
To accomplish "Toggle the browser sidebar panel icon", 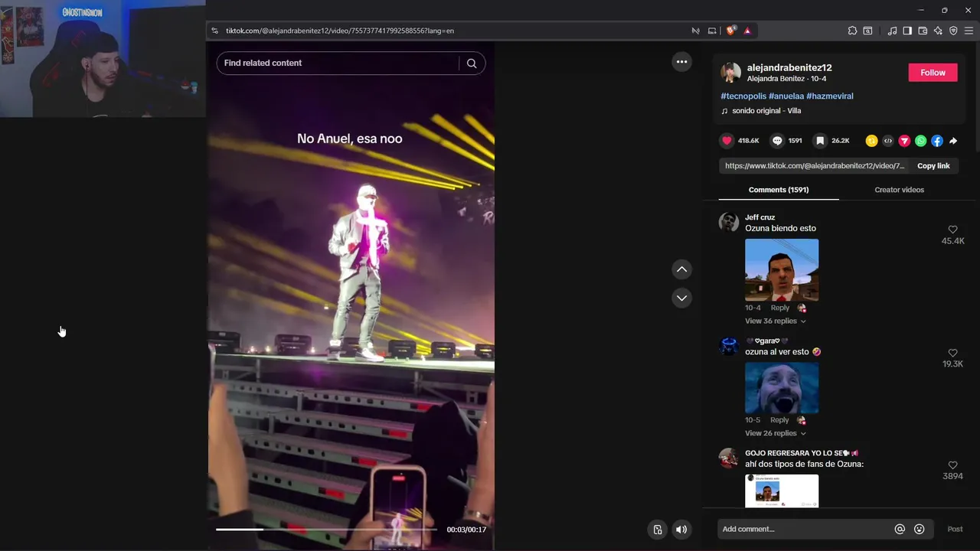I will [907, 31].
